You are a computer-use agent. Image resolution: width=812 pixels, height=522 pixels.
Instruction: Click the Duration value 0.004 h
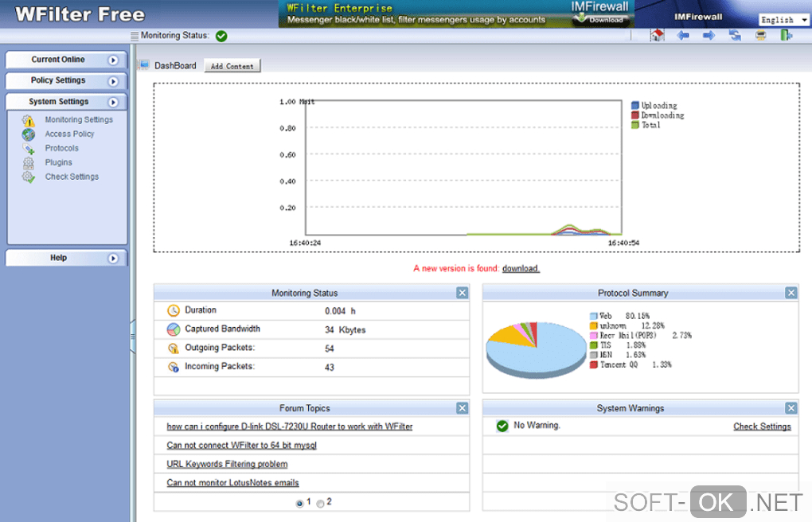(340, 310)
